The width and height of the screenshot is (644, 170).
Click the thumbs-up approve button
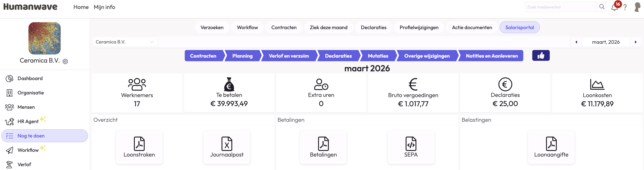[541, 56]
